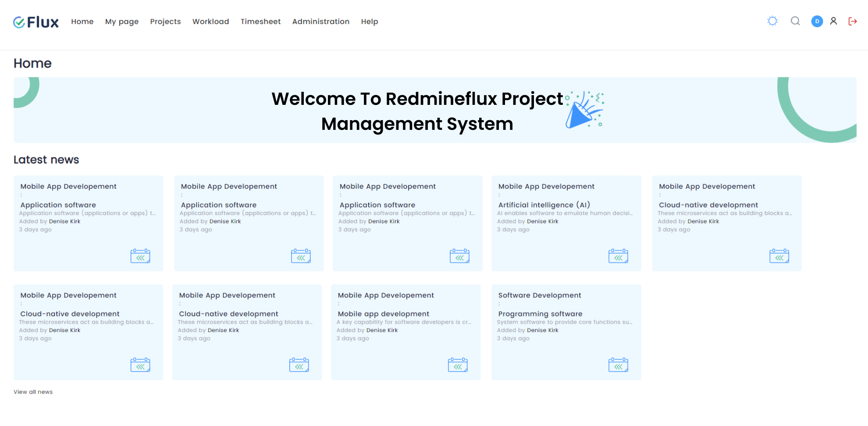This screenshot has height=426, width=868.
Task: Open search using the magnifier icon
Action: pyautogui.click(x=795, y=21)
